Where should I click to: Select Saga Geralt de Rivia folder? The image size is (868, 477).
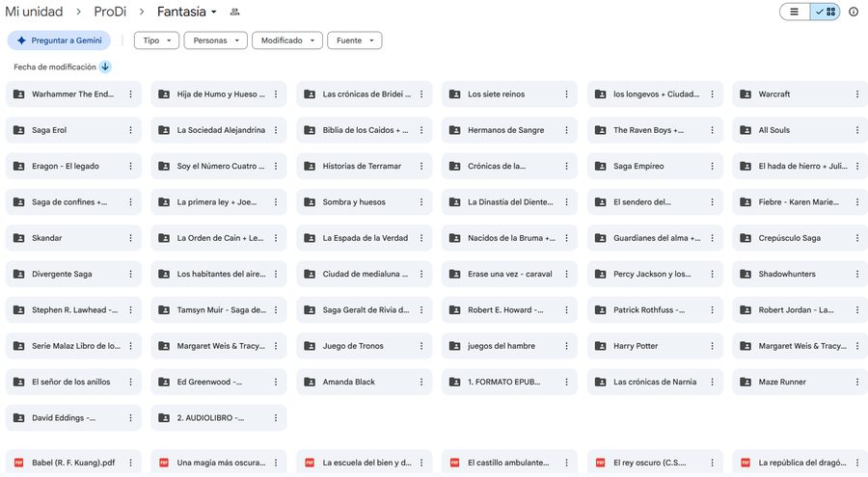click(365, 310)
